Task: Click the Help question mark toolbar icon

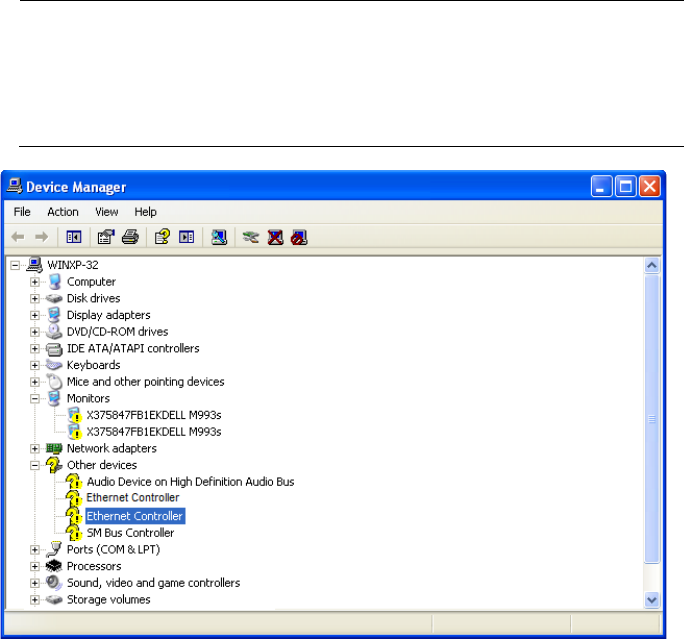Action: (162, 237)
